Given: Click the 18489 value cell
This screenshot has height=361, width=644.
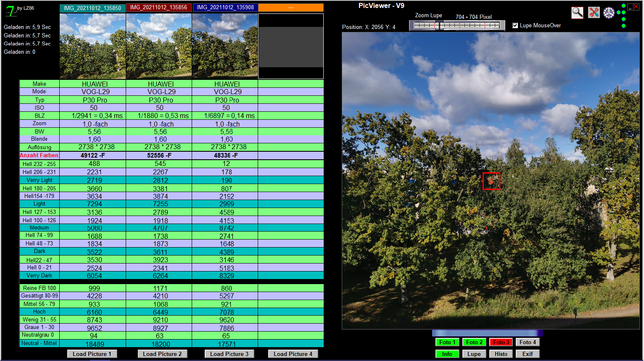Looking at the screenshot, I should pos(92,344).
